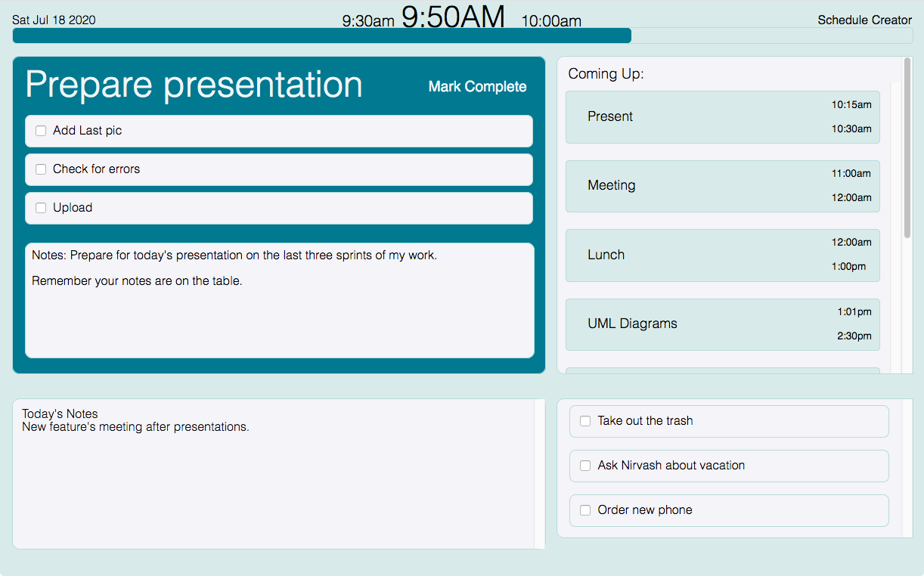Click the 9:50AM current time display

coord(452,17)
